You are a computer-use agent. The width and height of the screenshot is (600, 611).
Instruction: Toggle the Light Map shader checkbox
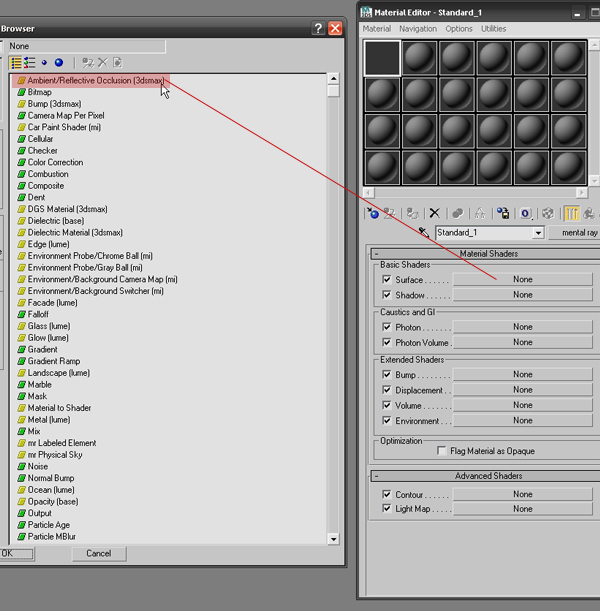click(387, 509)
